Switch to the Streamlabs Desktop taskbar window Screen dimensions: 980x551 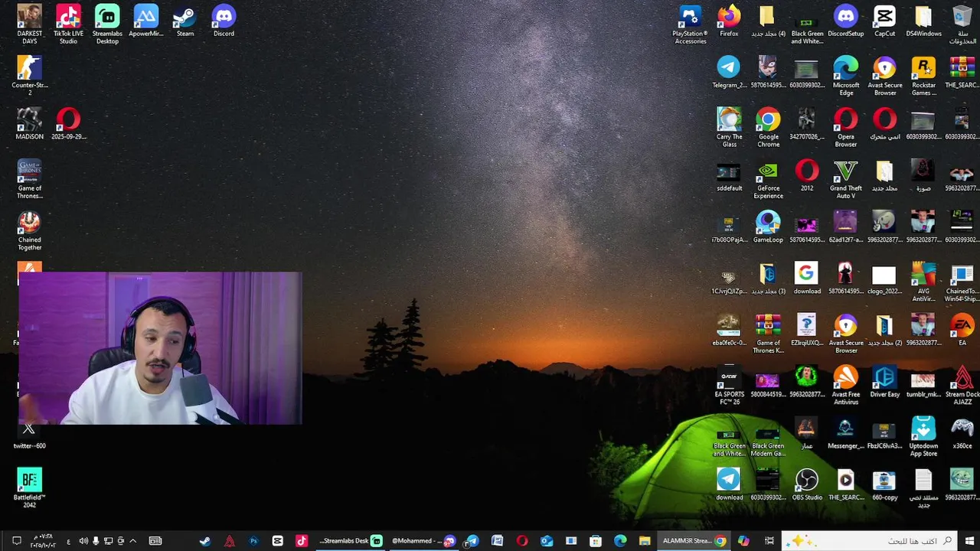351,541
